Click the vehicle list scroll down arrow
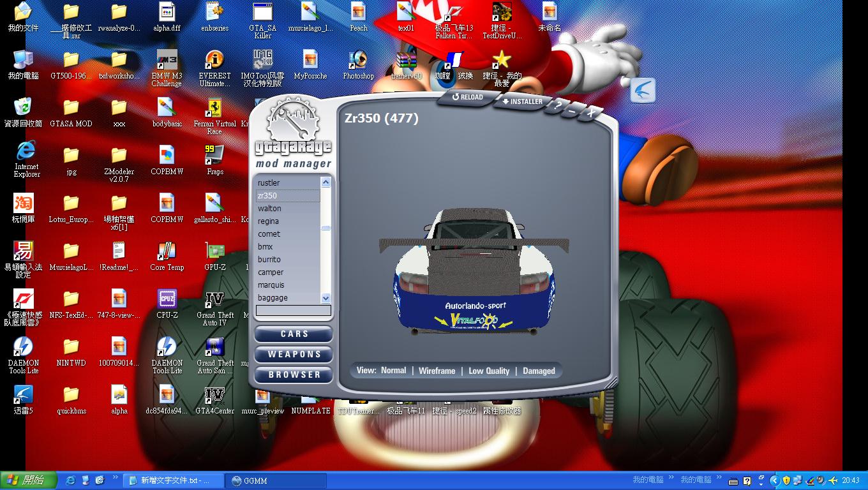Image resolution: width=868 pixels, height=490 pixels. pyautogui.click(x=325, y=298)
